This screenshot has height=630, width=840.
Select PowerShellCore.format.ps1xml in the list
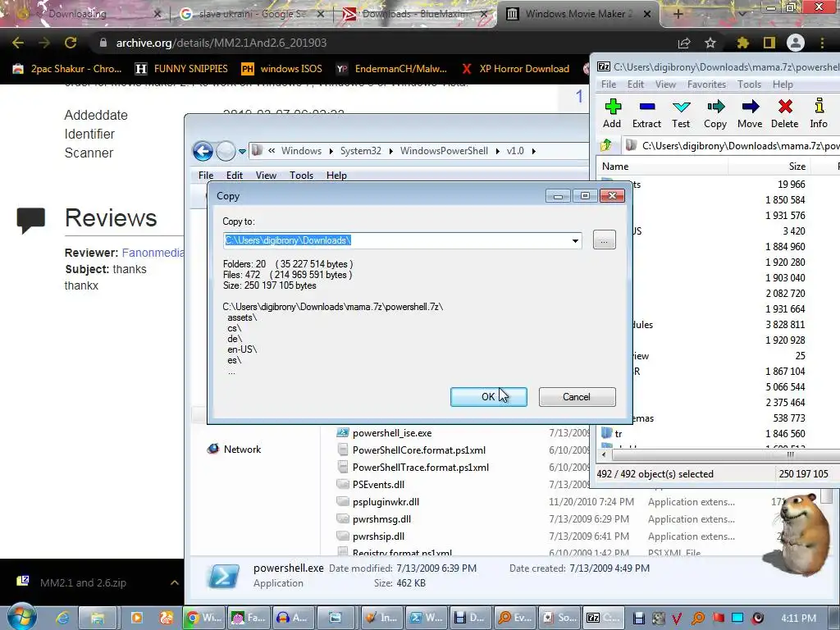pos(411,450)
